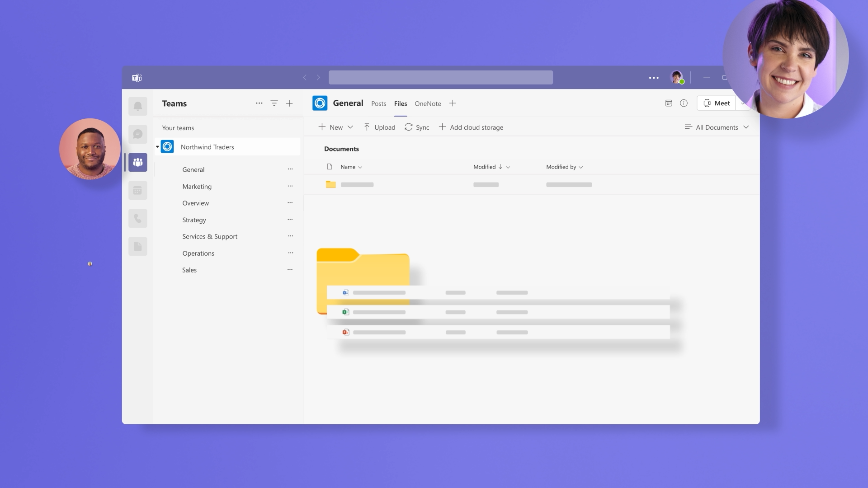The height and width of the screenshot is (488, 868).
Task: Open more options for Services & Support channel
Action: point(290,236)
